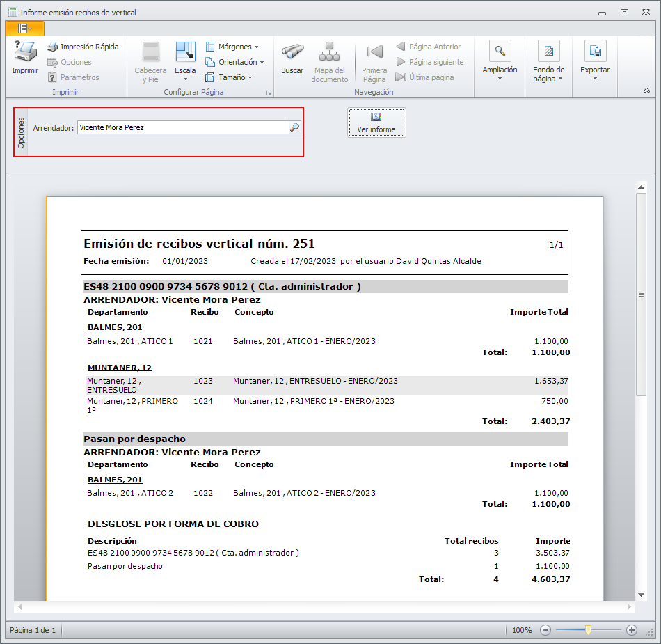
Task: Open the orange application menu tab
Action: point(24,28)
